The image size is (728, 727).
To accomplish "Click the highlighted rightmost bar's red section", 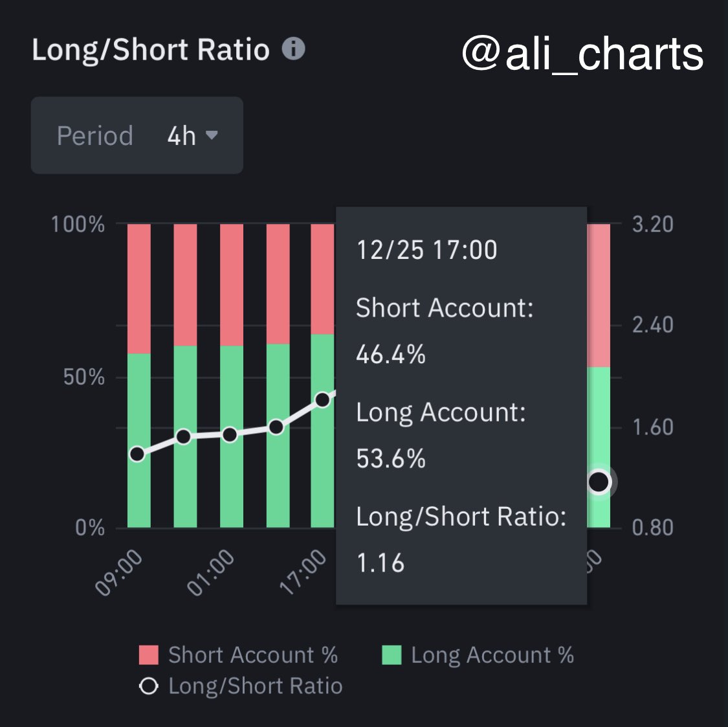I will coord(599,295).
